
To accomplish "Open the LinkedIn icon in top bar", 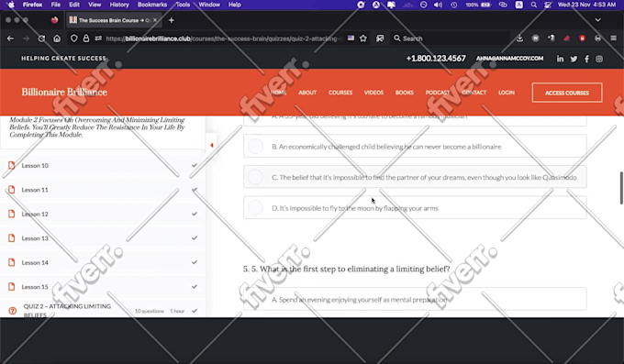I will [x=560, y=59].
